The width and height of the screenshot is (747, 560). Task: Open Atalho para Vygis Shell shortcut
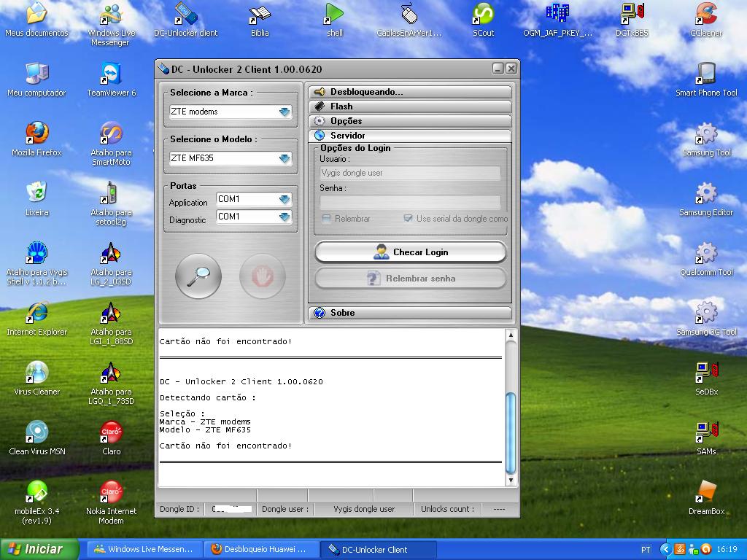click(36, 264)
